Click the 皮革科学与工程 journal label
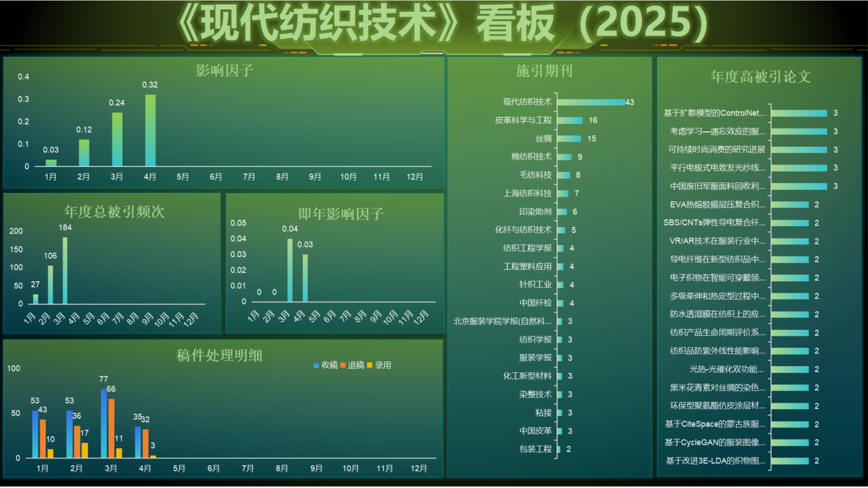 click(523, 120)
